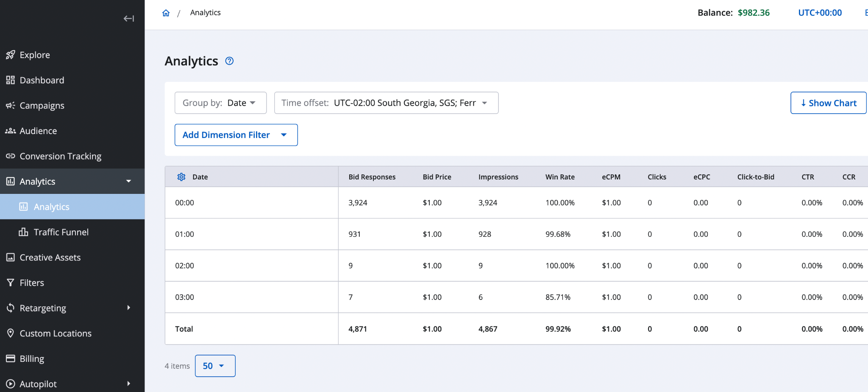Viewport: 868px width, 392px height.
Task: Click the Filters funnel icon
Action: point(11,283)
